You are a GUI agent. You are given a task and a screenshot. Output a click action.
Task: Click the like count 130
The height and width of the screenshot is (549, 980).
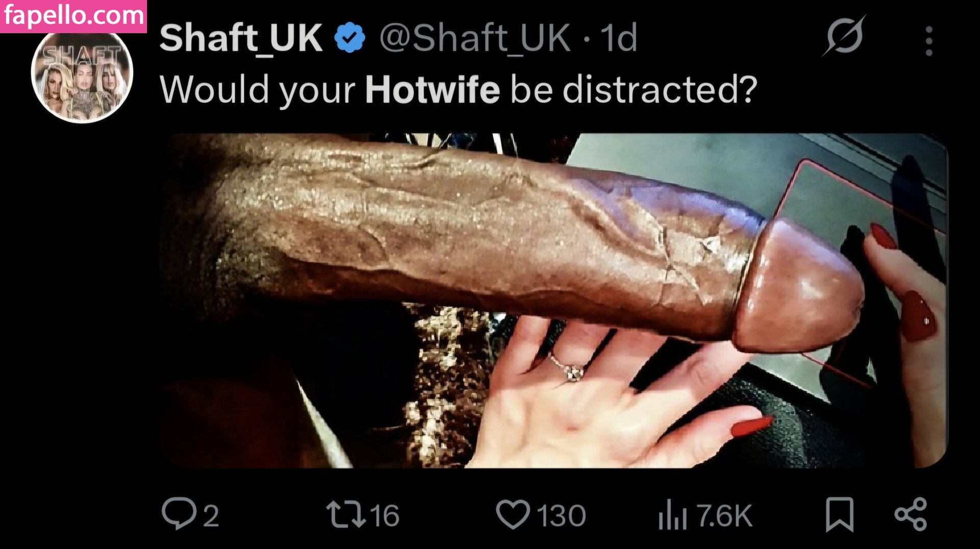(561, 515)
